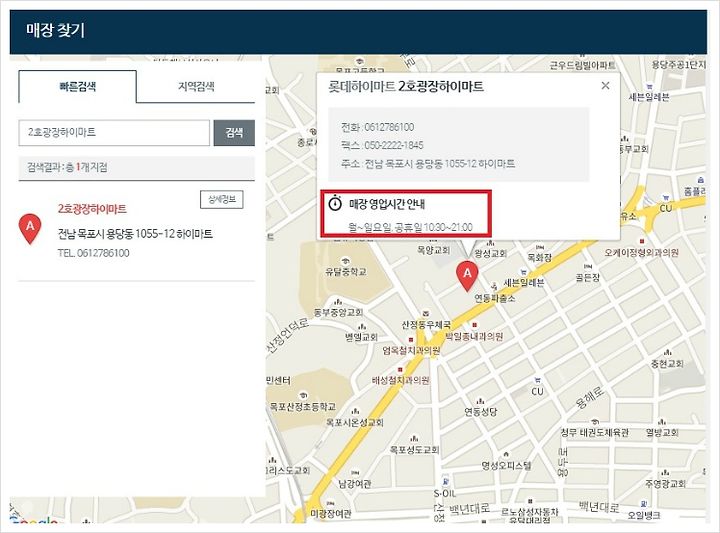Click the 청무 태권도체육관 map label
Screen dimensions: 720x533
pos(595,432)
